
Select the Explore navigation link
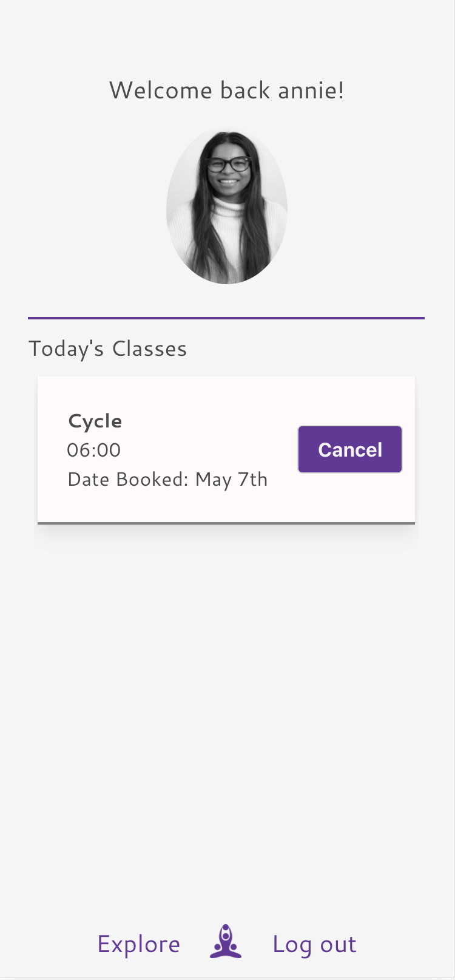138,943
